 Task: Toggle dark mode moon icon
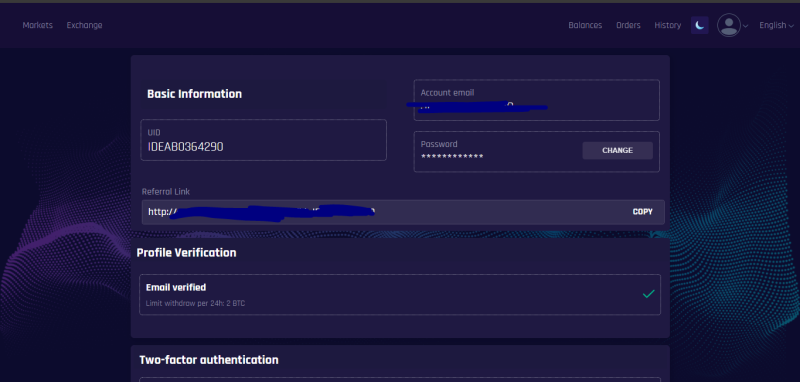pos(700,25)
